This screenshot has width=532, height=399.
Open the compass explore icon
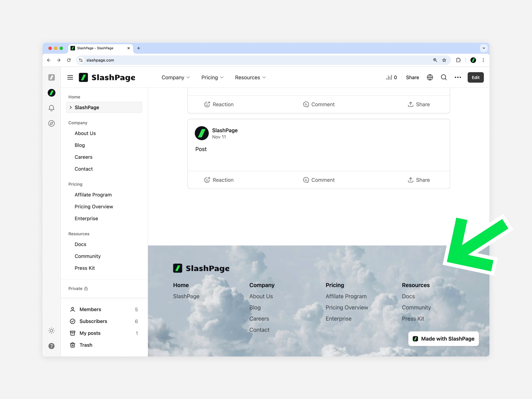coord(51,123)
